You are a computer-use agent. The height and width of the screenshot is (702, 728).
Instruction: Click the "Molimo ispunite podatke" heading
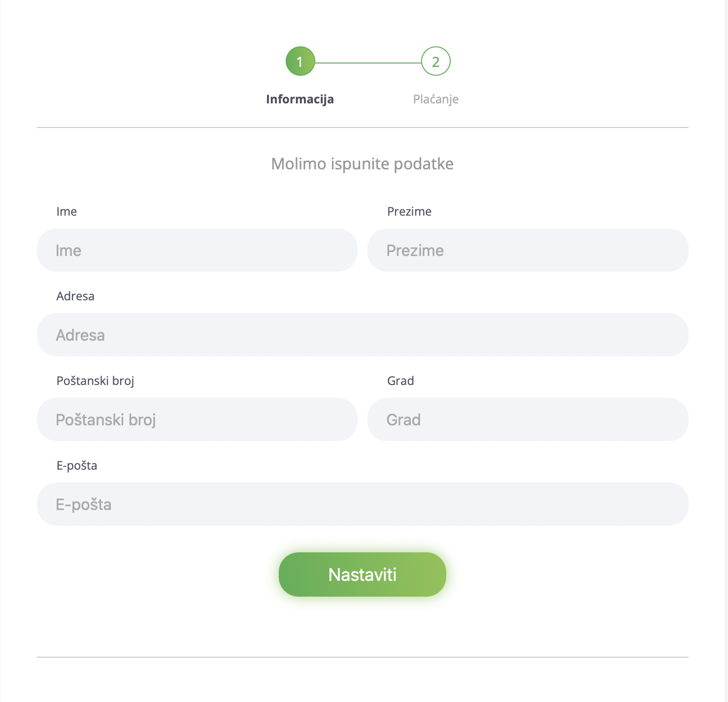[x=363, y=164]
